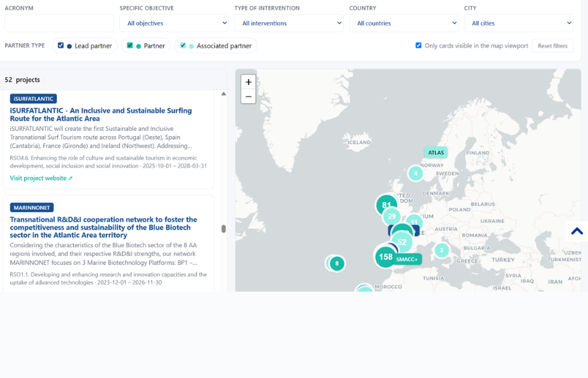
Task: Open the map cluster labeled 11
Action: point(414,222)
